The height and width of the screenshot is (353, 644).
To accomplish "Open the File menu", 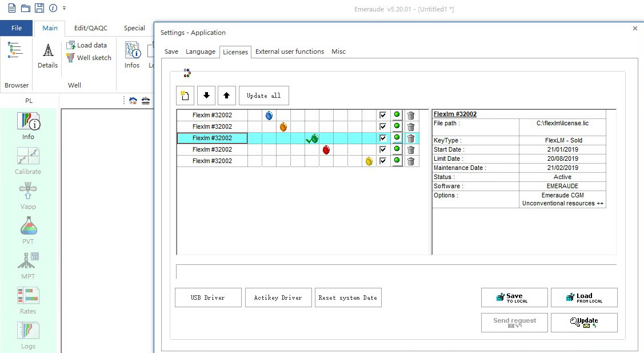I will point(17,28).
